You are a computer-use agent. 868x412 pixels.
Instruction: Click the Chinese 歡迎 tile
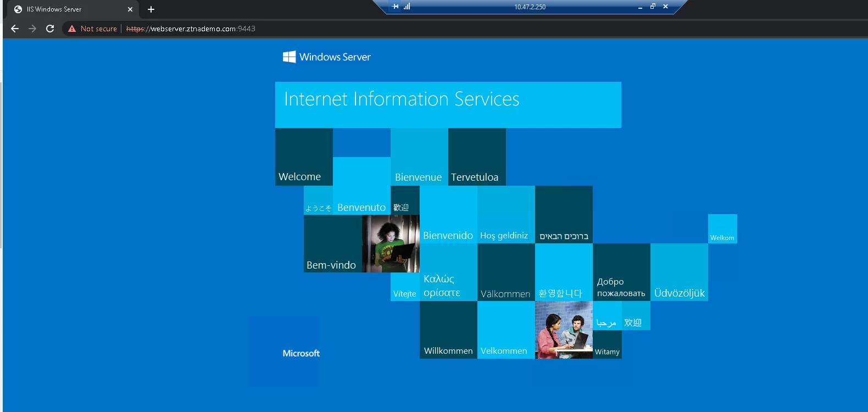[x=405, y=200]
